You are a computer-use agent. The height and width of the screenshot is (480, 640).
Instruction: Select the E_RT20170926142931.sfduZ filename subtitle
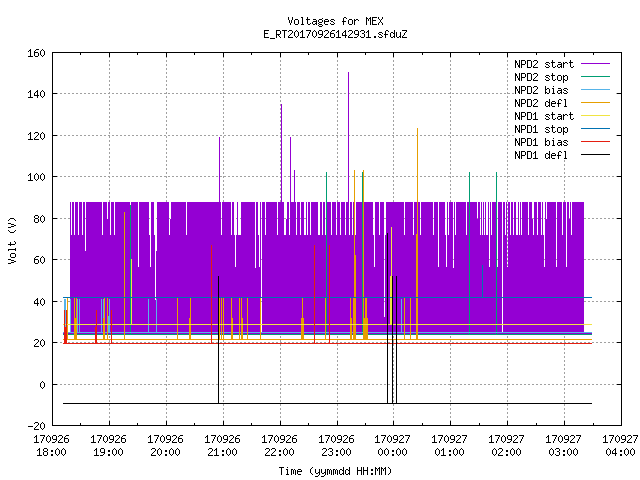coord(335,34)
